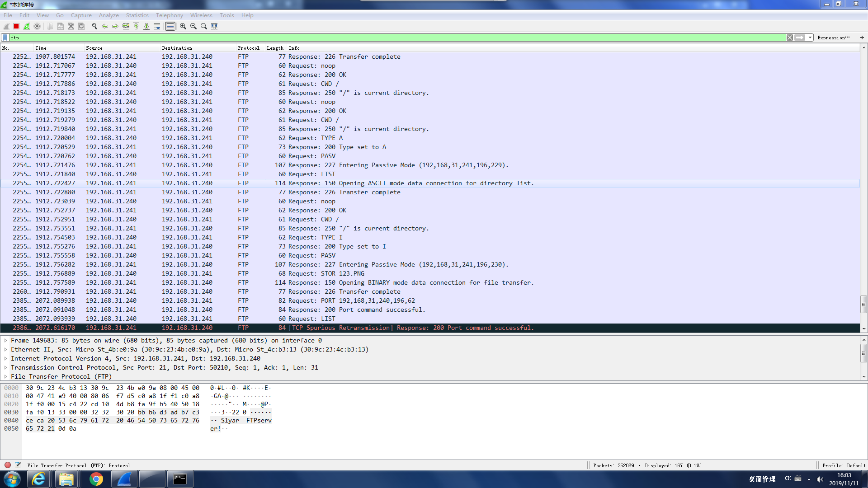Open the Analyze menu
This screenshot has width=868, height=488.
(x=108, y=15)
